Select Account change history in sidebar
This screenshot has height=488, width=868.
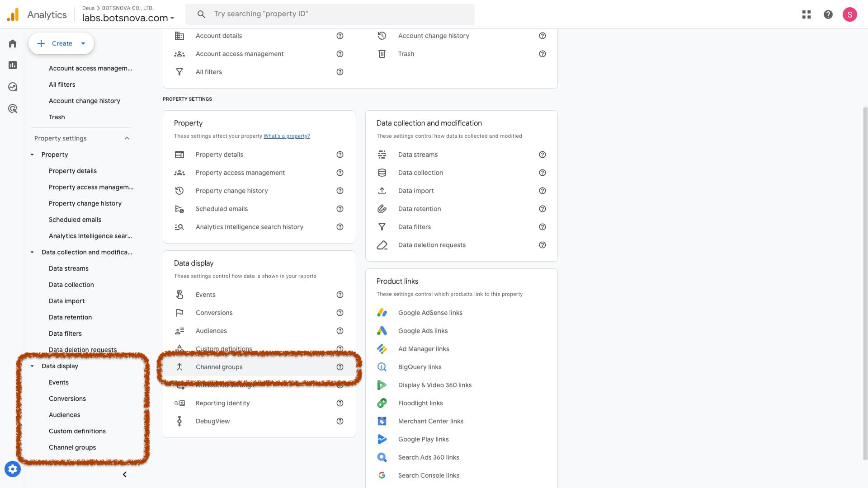(x=85, y=101)
